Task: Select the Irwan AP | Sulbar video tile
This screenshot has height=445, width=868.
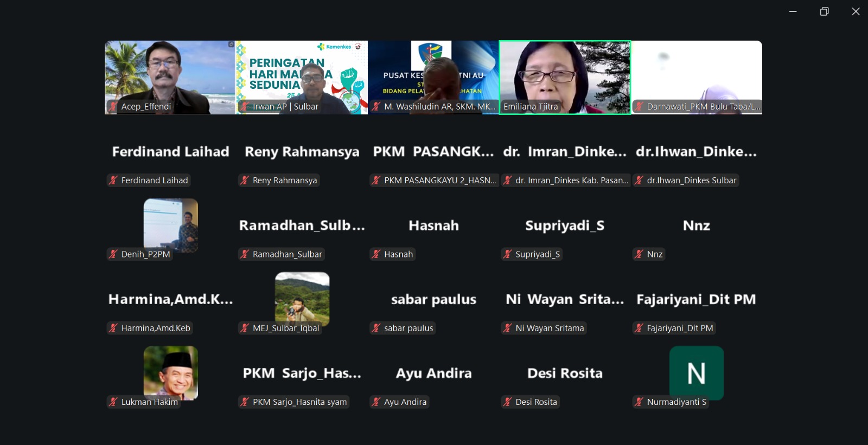Action: pos(302,76)
